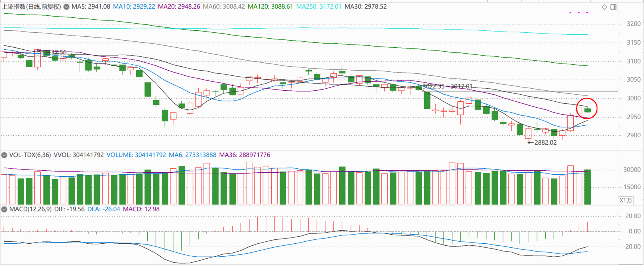
Task: Click the 3150 price axis label
Action: 634,43
